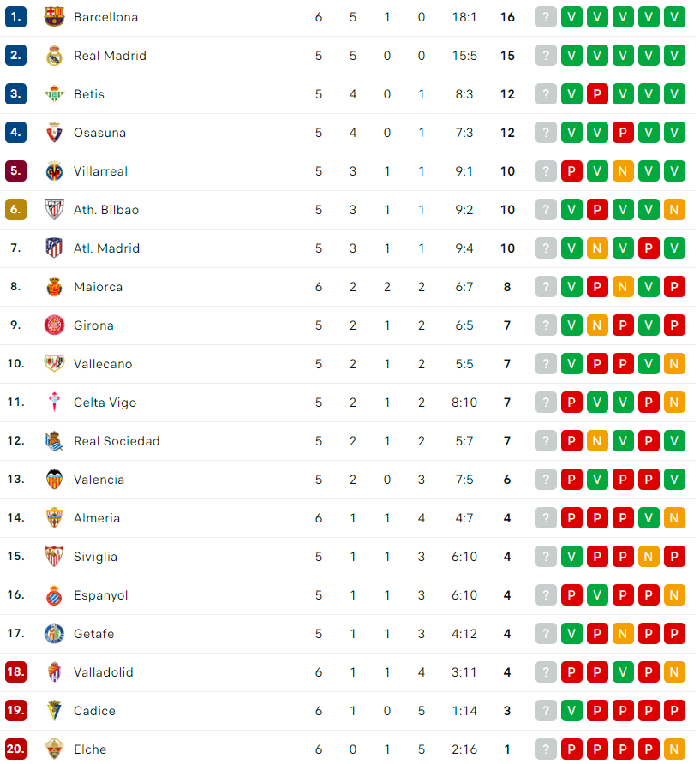The height and width of the screenshot is (764, 700).
Task: Click the Barcellona club crest
Action: 54,17
